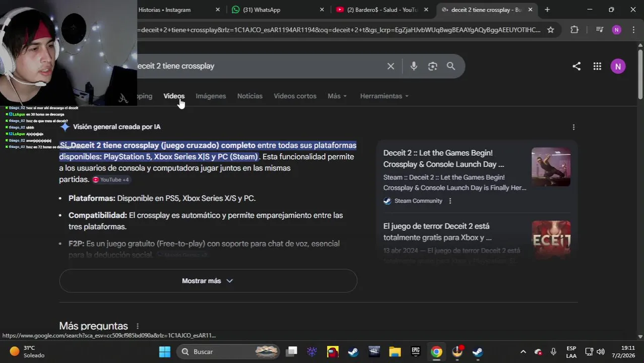Viewport: 644px width, 363px height.
Task: Select the Imágenes search filter
Action: (x=211, y=96)
